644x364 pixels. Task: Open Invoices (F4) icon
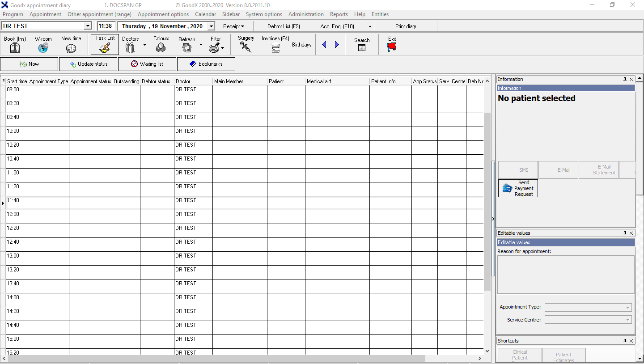click(275, 48)
